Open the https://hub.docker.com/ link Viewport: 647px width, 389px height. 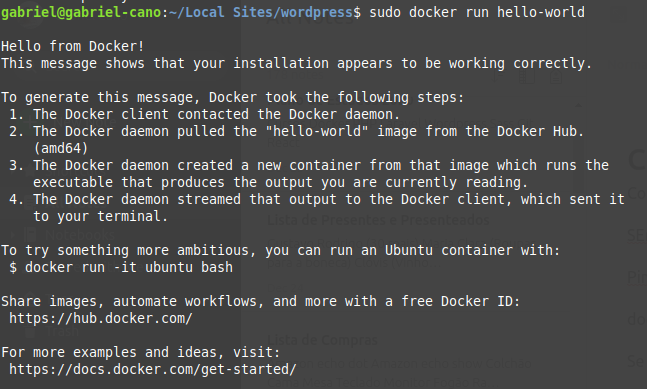point(101,318)
